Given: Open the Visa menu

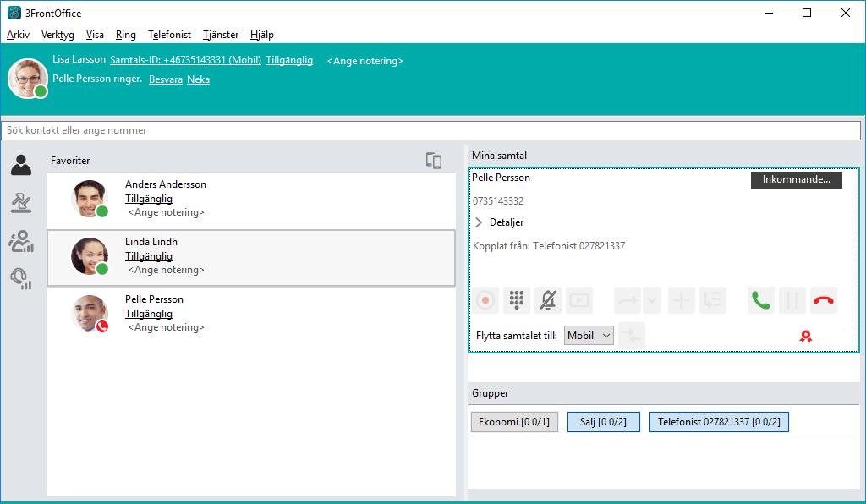Looking at the screenshot, I should (95, 35).
